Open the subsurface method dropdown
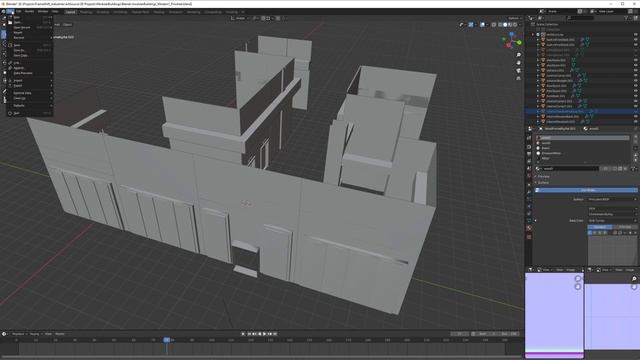This screenshot has height=360, width=640. [612, 214]
